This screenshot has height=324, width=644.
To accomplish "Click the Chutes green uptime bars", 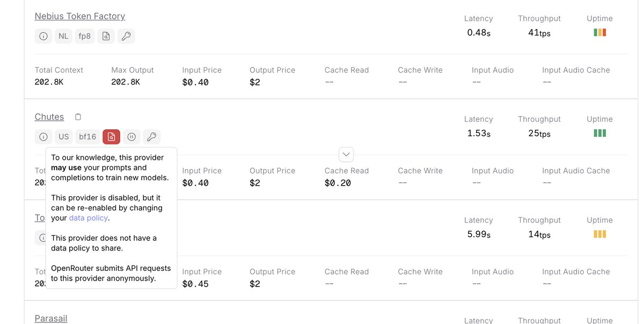I will pos(599,133).
